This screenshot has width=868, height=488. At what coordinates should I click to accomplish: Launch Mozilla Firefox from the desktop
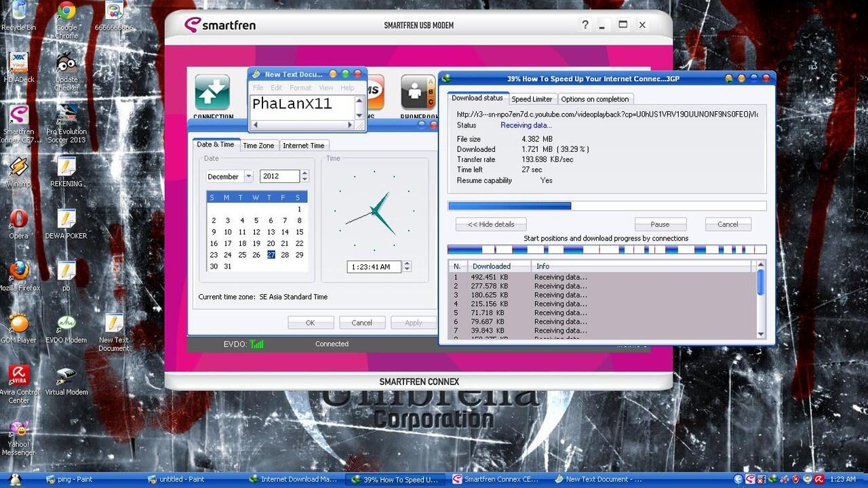(x=19, y=276)
